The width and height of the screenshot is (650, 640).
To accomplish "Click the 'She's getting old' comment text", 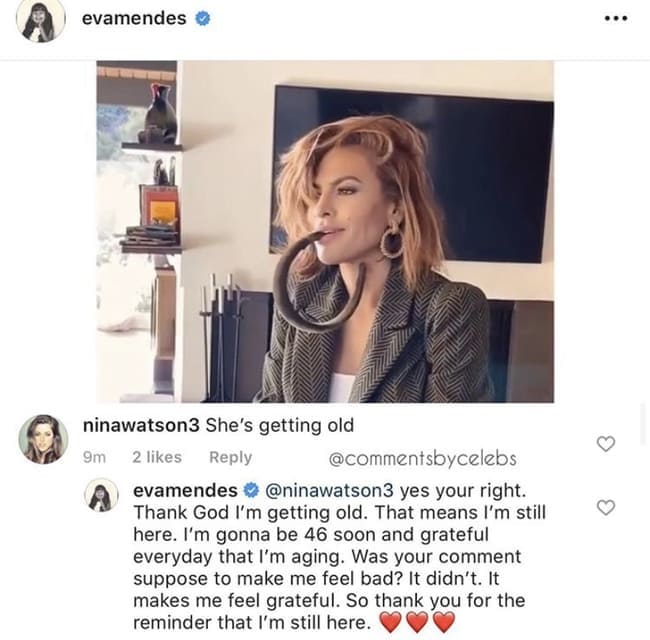I will (280, 425).
